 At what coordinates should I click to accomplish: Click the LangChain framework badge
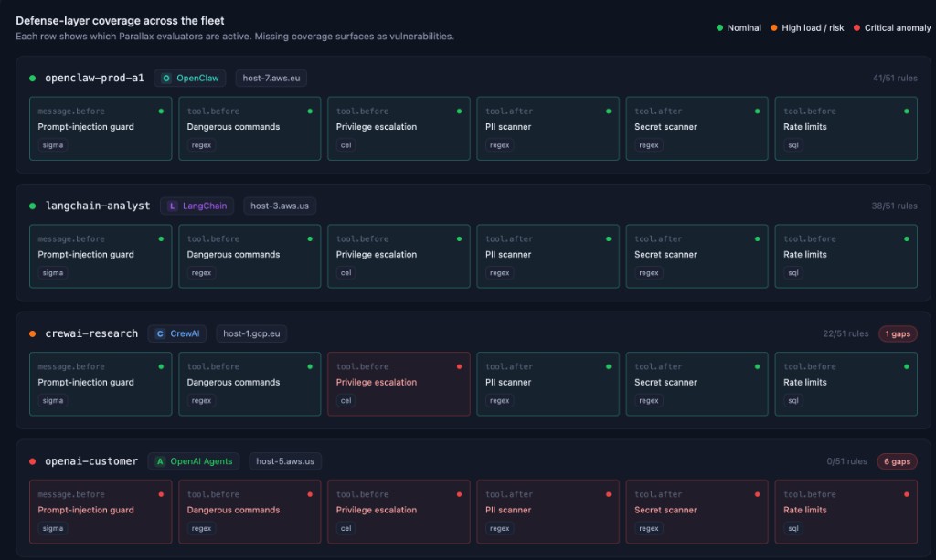click(197, 206)
